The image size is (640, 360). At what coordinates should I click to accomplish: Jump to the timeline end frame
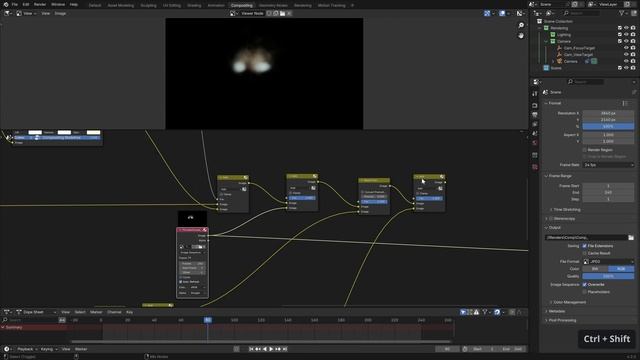[285, 349]
